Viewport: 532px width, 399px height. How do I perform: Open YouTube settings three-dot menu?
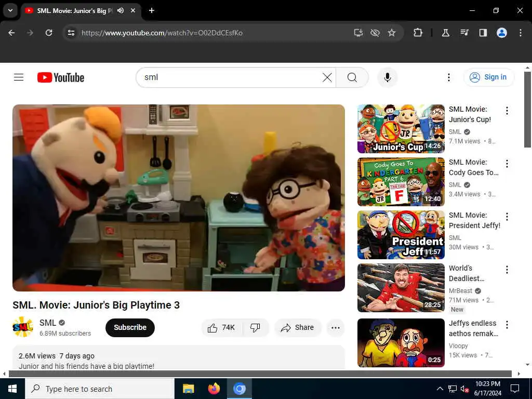[448, 77]
